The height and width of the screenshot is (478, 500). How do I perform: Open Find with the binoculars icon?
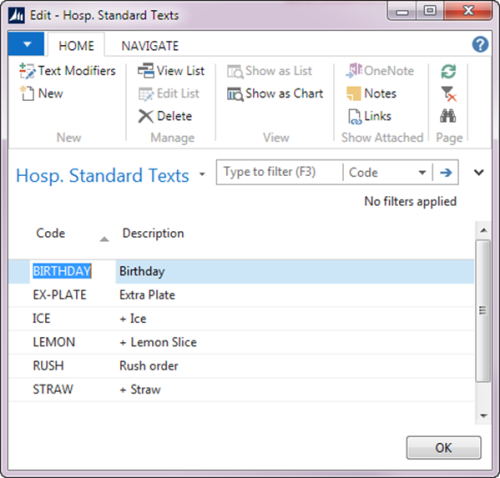coord(448,116)
